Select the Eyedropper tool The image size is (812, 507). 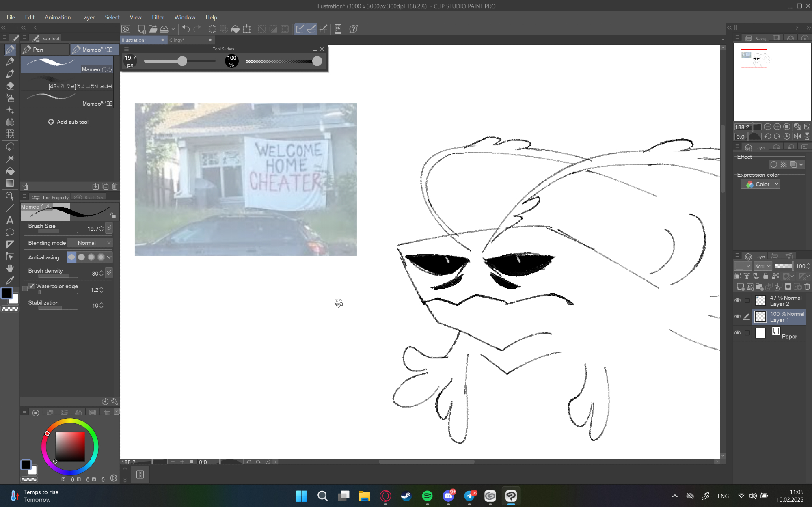tap(10, 280)
